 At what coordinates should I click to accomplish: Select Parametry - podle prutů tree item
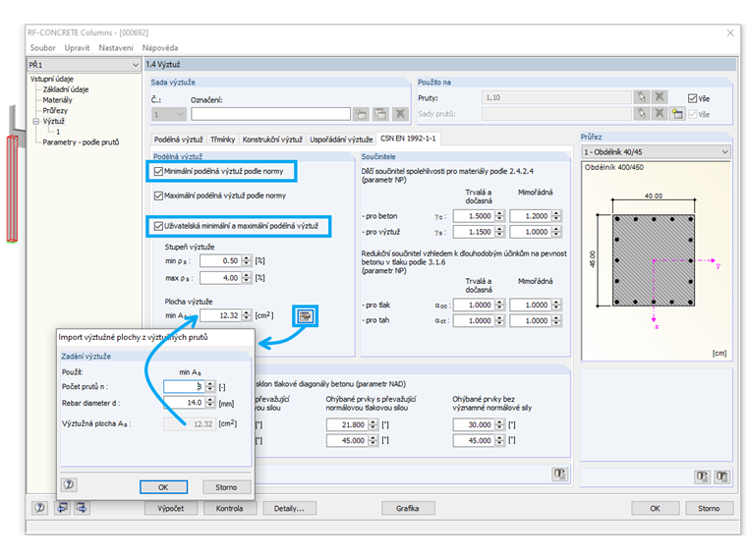81,142
